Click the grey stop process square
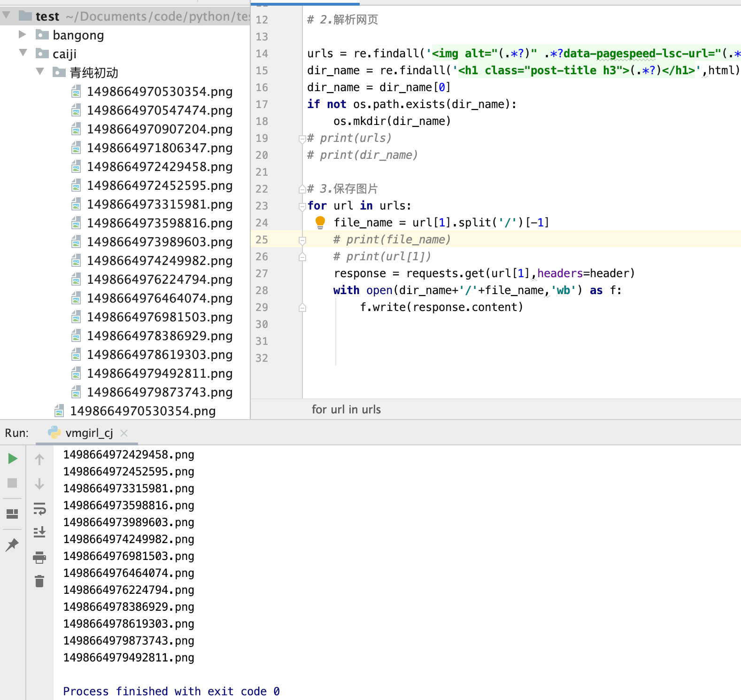The image size is (741, 700). tap(13, 483)
